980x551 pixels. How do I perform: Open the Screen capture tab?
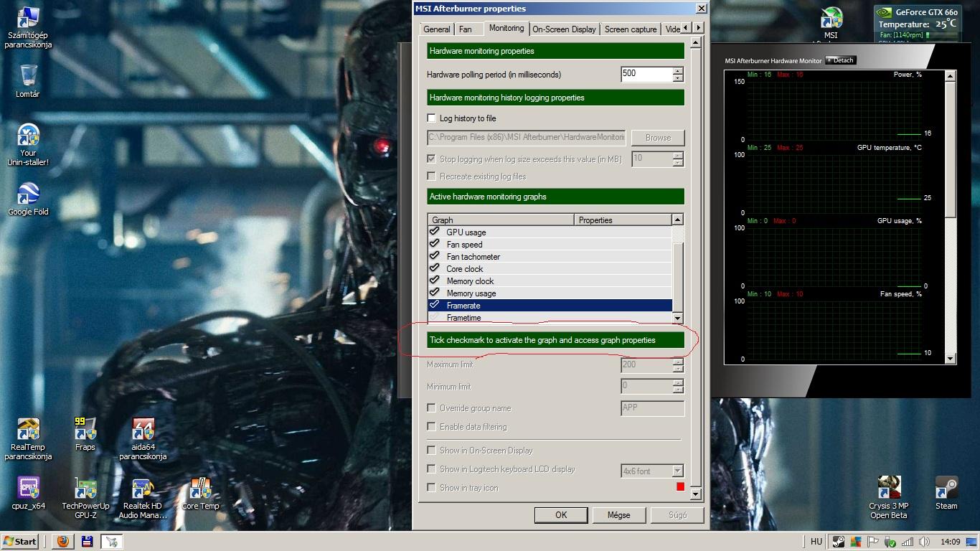pos(631,29)
